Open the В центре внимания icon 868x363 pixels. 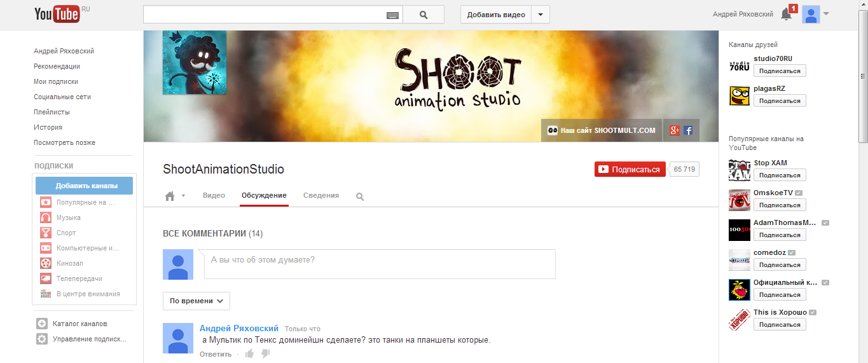(46, 294)
